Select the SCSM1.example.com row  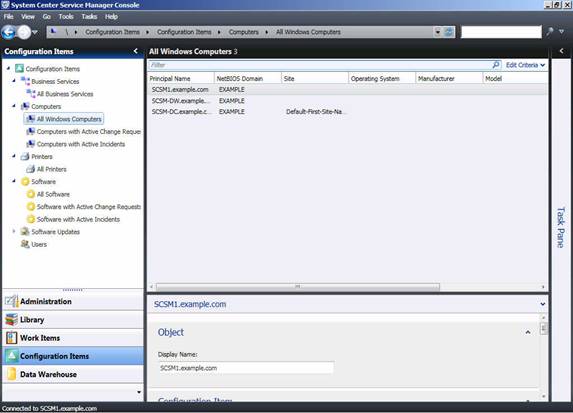(x=348, y=90)
